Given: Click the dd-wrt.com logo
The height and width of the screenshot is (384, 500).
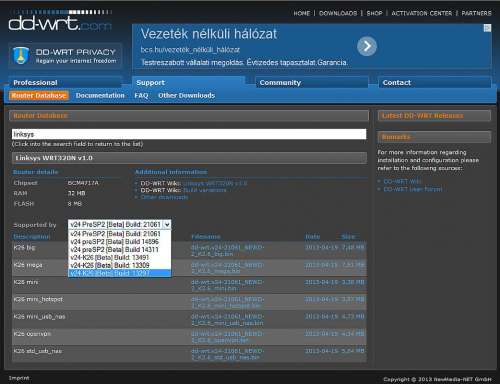Looking at the screenshot, I should [x=60, y=21].
